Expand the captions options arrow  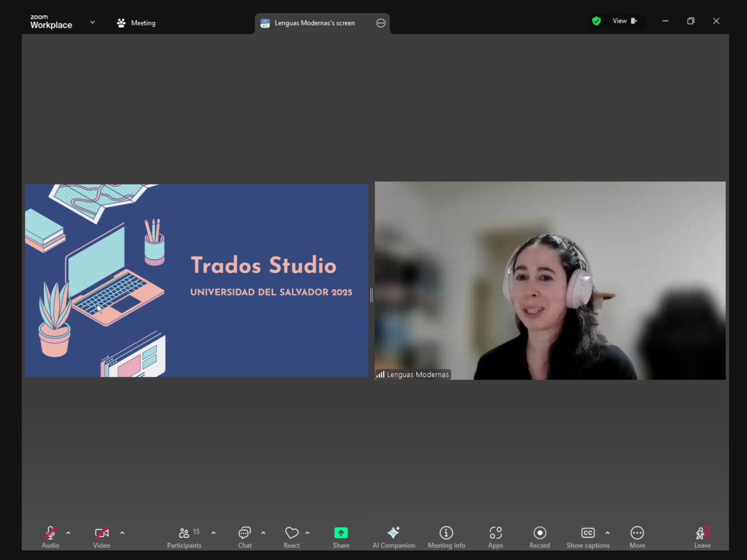607,533
